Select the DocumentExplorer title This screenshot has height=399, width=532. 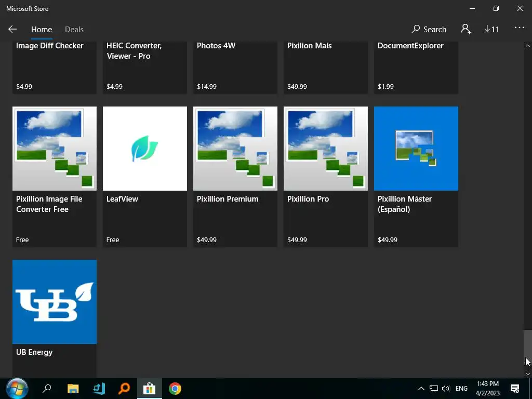tap(410, 46)
